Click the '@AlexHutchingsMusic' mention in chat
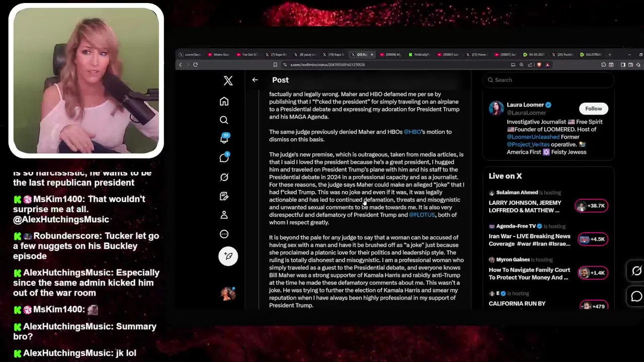Image resolution: width=644 pixels, height=362 pixels. click(x=61, y=219)
